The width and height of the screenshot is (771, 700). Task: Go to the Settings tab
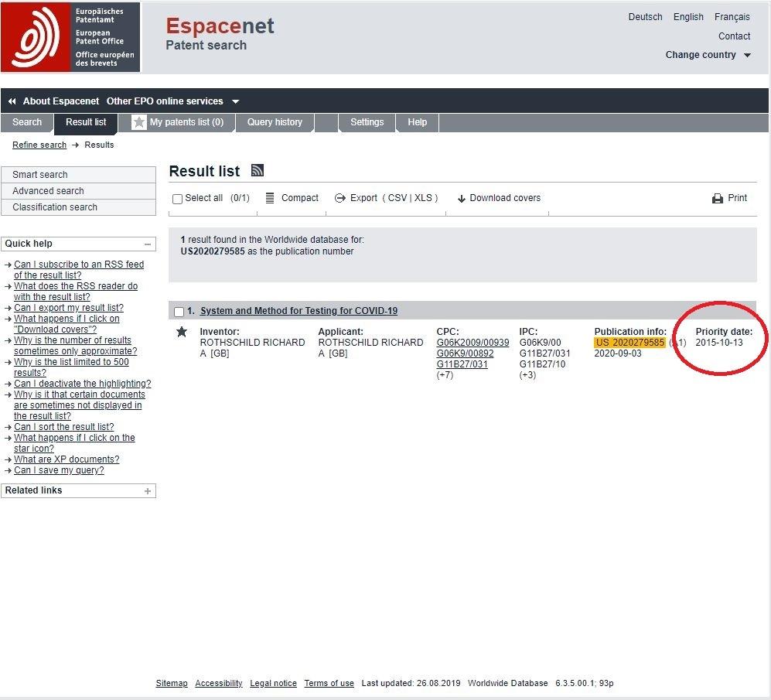pyautogui.click(x=367, y=122)
